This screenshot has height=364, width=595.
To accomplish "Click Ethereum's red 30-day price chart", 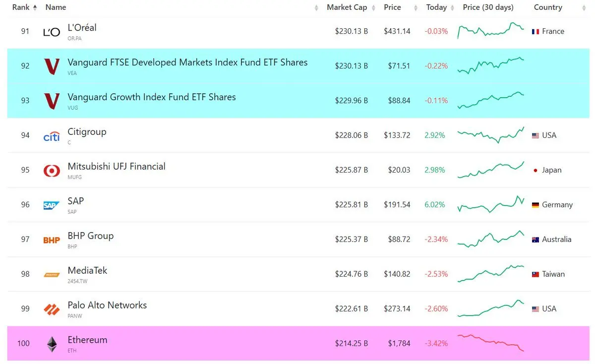I will (491, 343).
